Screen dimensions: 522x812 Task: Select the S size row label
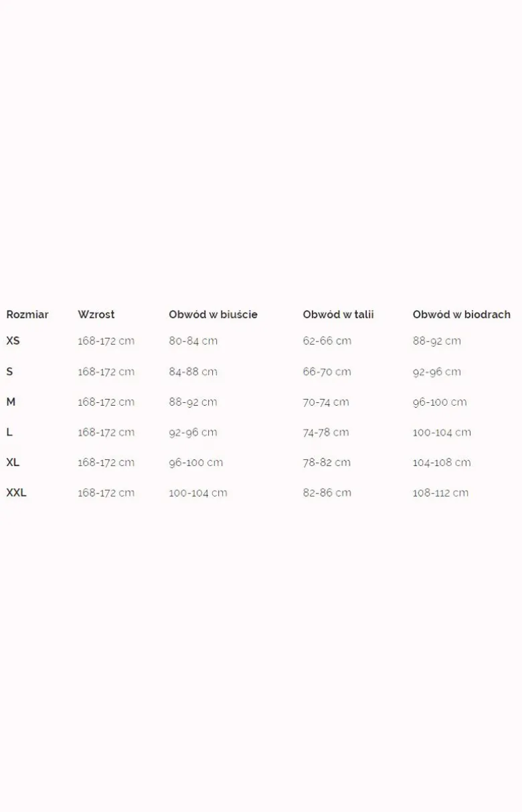click(x=9, y=372)
